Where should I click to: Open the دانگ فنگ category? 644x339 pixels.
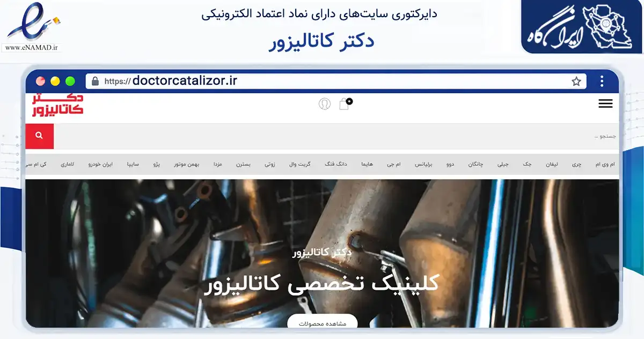point(336,164)
